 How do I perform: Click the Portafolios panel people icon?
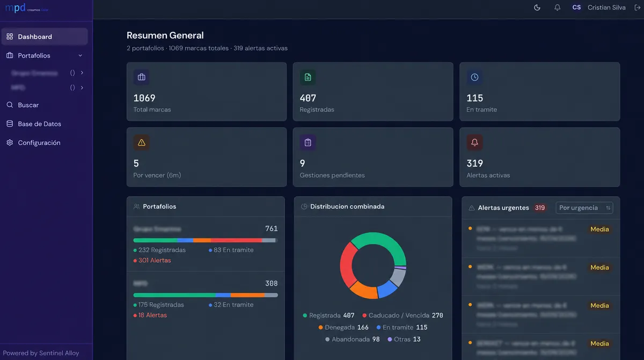(x=137, y=206)
